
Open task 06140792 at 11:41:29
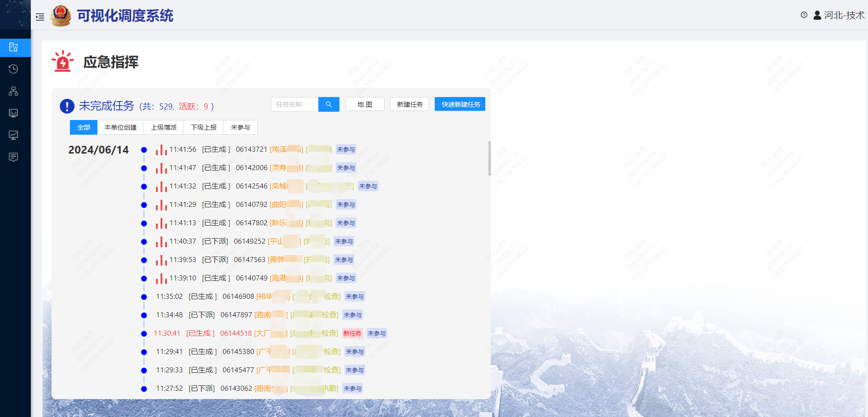[x=251, y=205]
